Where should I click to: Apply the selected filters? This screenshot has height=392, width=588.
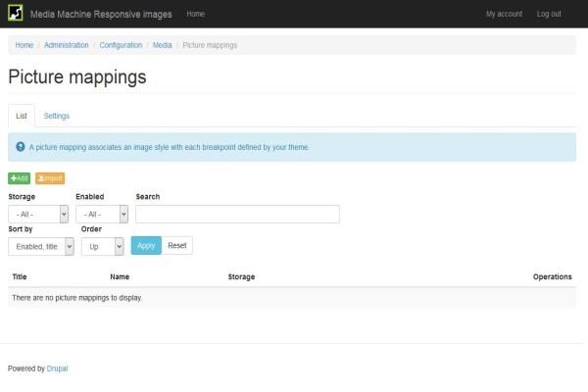146,246
